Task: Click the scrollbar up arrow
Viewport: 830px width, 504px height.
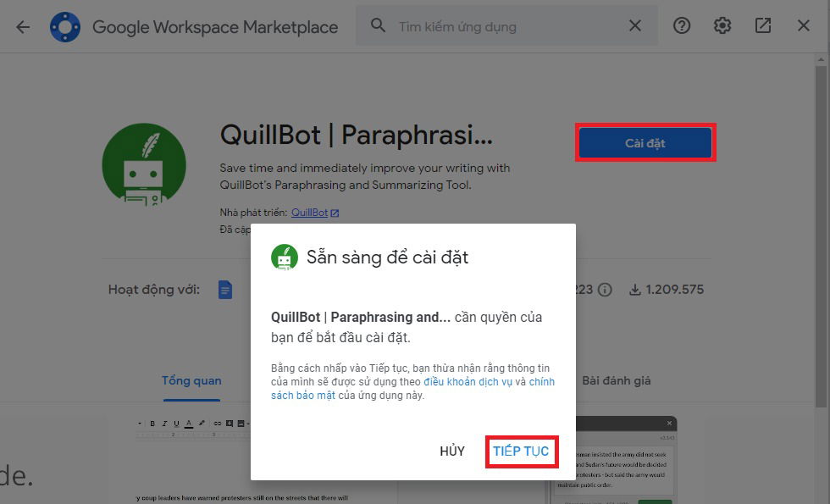Action: (x=821, y=59)
